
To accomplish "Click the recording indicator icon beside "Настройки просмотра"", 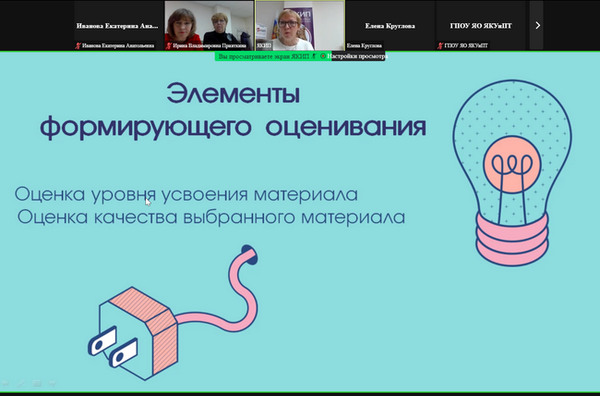I will [323, 56].
